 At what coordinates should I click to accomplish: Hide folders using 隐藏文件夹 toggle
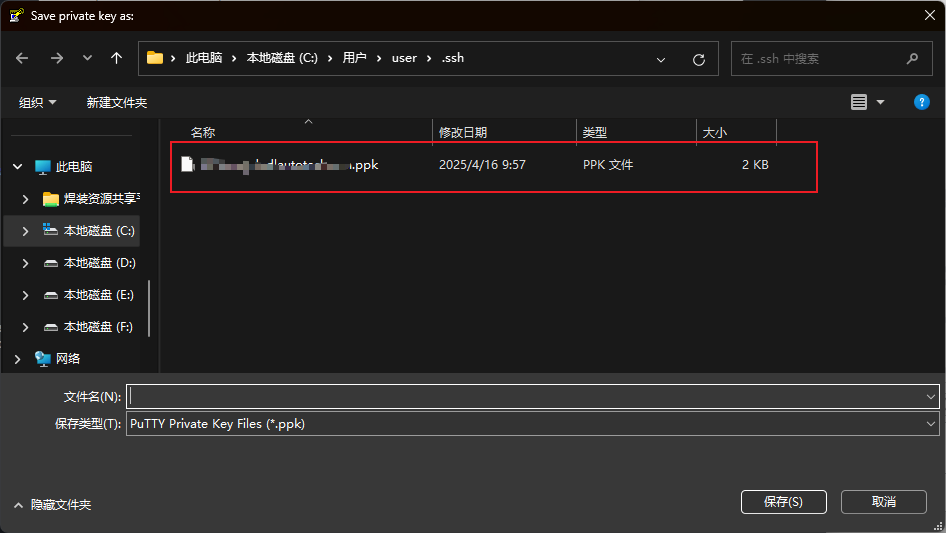click(52, 505)
